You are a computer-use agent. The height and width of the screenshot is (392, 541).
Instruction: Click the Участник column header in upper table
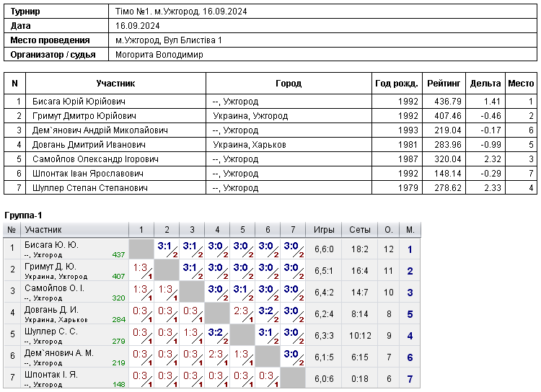coord(115,84)
